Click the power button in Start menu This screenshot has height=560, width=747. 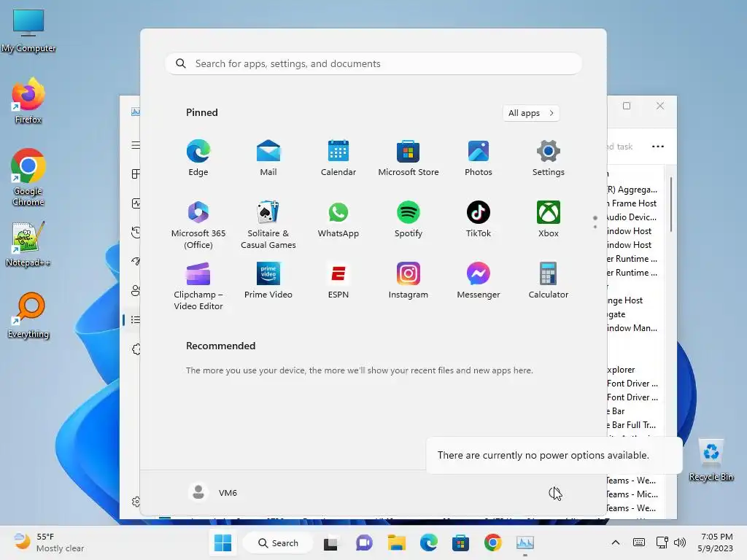click(554, 493)
